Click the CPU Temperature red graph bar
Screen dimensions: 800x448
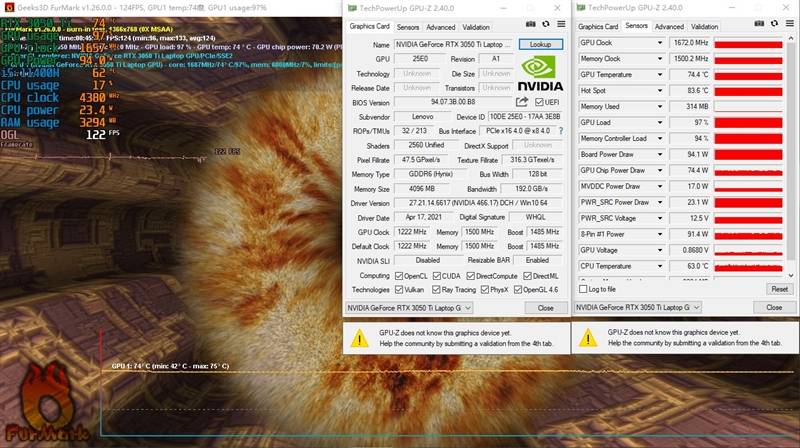748,266
